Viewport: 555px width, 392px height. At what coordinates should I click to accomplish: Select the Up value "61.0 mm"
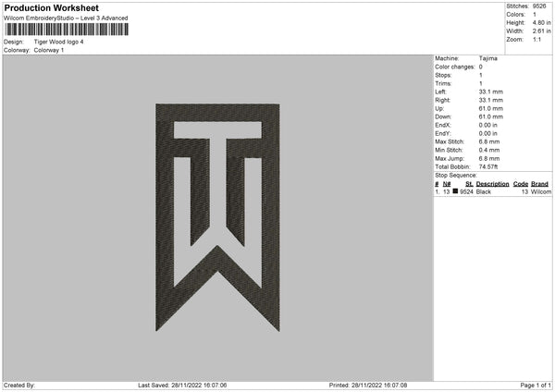pos(490,108)
